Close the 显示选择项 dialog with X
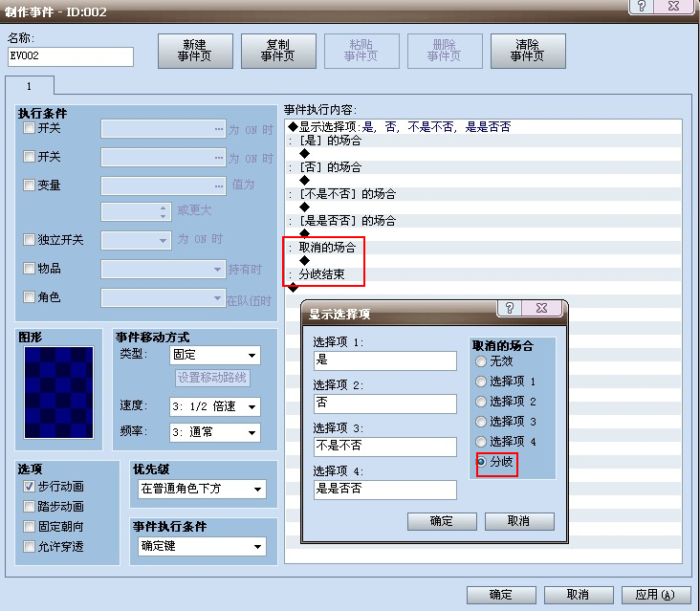Image resolution: width=700 pixels, height=611 pixels. tap(541, 308)
